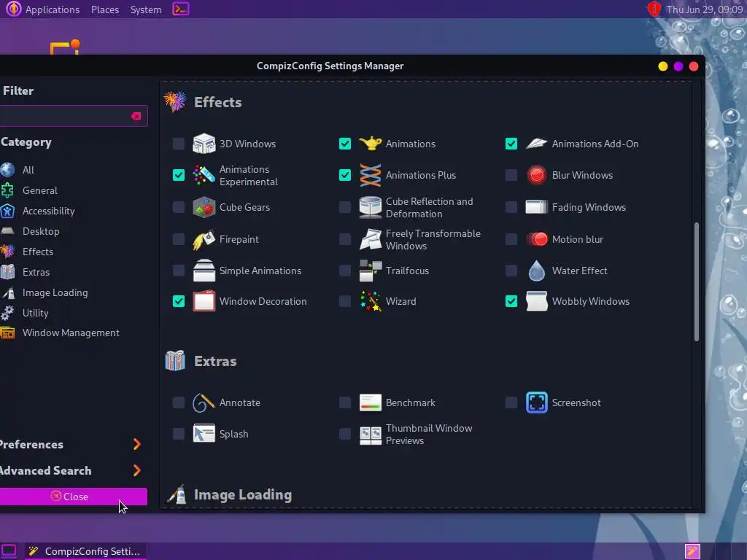
Task: Open the 3D Windows plugin icon
Action: tap(204, 144)
